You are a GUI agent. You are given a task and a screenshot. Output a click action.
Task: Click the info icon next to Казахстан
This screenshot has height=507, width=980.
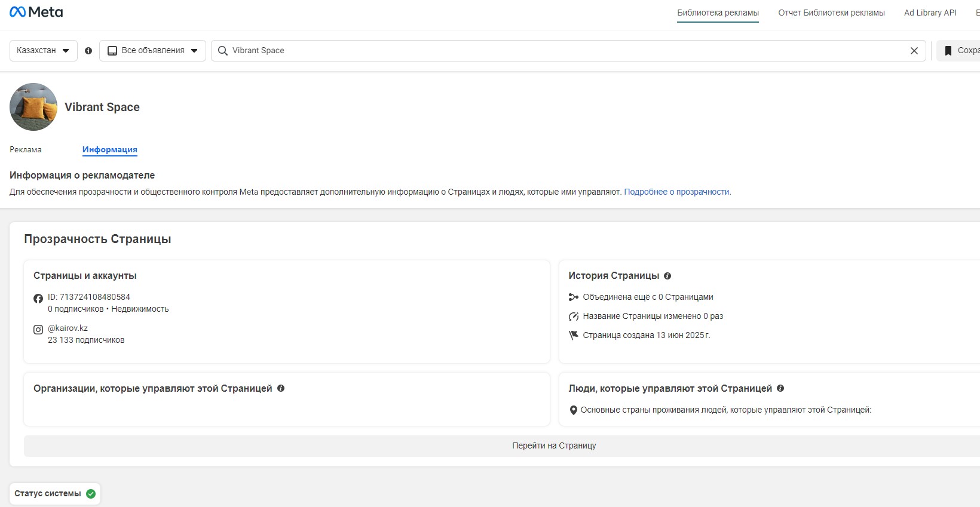[88, 51]
